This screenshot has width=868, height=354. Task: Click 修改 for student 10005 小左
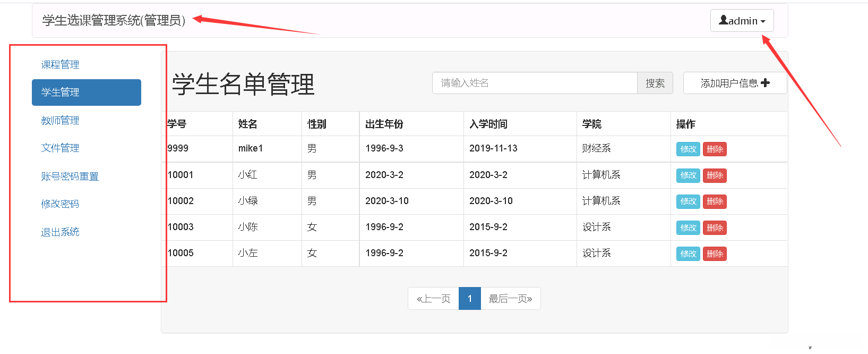pos(688,254)
